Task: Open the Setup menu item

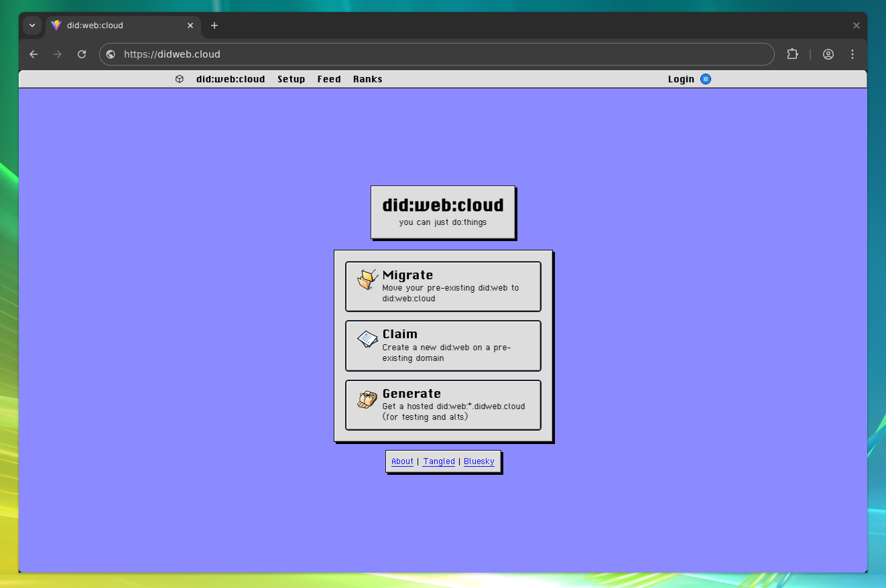Action: pyautogui.click(x=291, y=79)
